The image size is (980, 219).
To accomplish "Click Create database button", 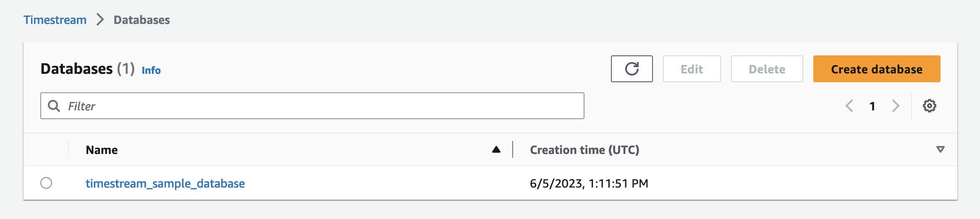I will [x=877, y=69].
